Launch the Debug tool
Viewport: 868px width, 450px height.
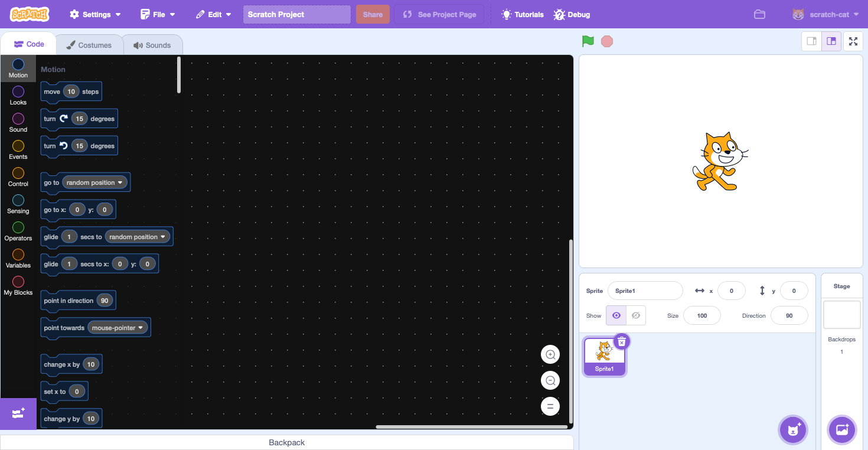click(x=571, y=14)
